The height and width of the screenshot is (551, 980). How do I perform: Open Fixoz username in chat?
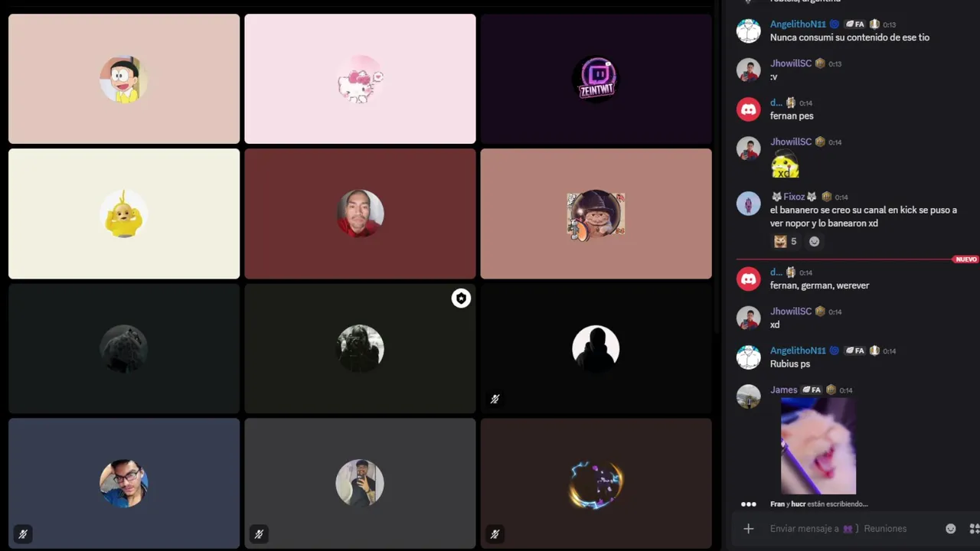click(x=794, y=197)
